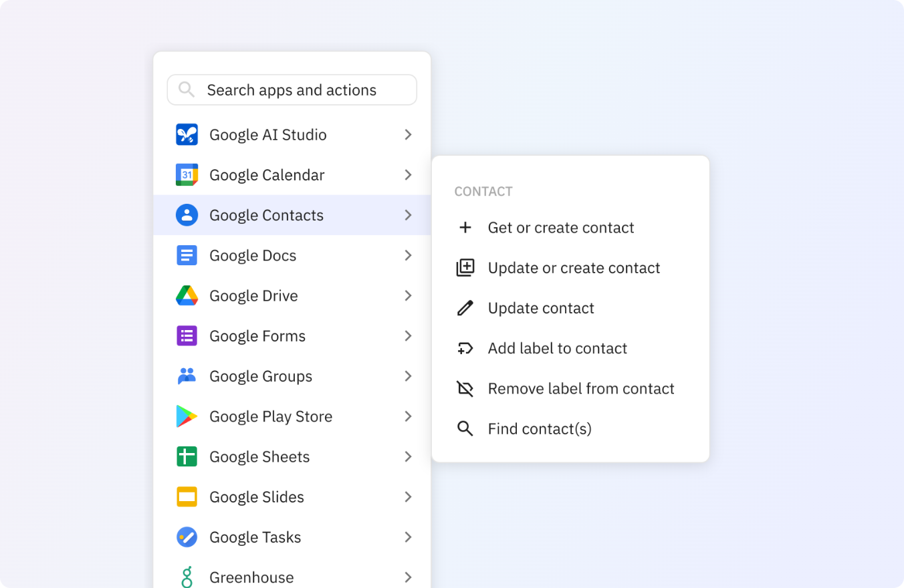Expand the Google Calendar chevron
Screen dimensions: 904x588
[408, 175]
